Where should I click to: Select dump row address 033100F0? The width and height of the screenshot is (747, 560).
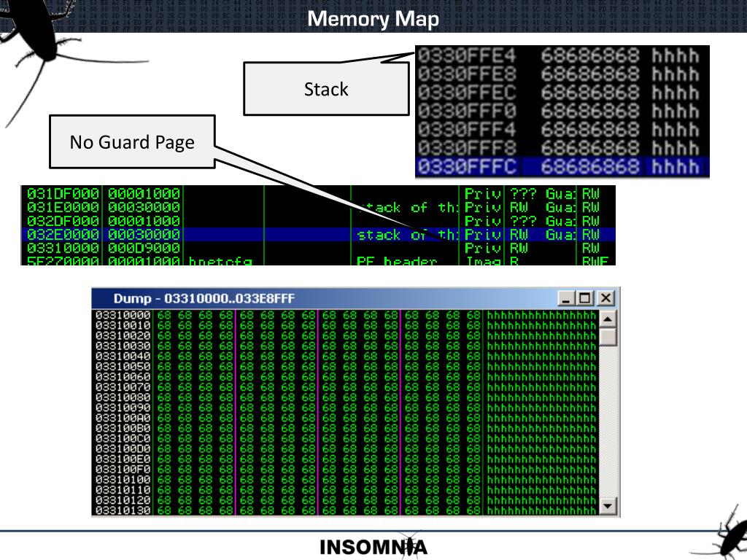point(123,470)
